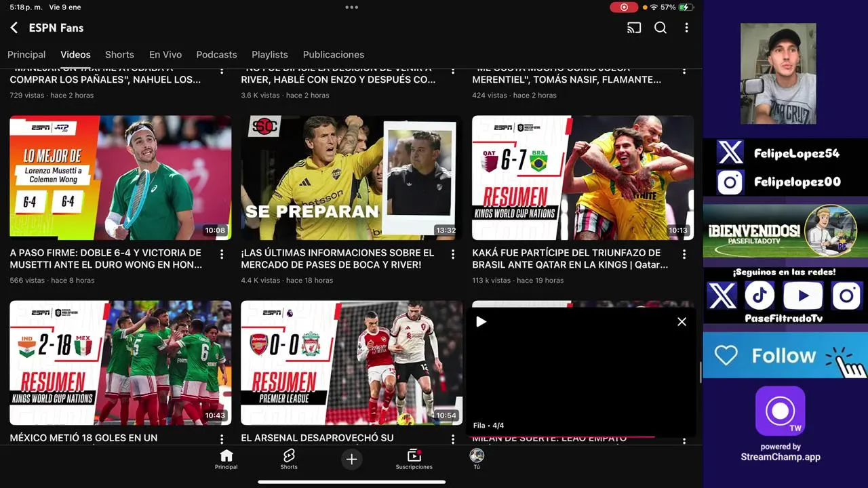Open the Podcasts tab
The width and height of the screenshot is (868, 488).
216,54
